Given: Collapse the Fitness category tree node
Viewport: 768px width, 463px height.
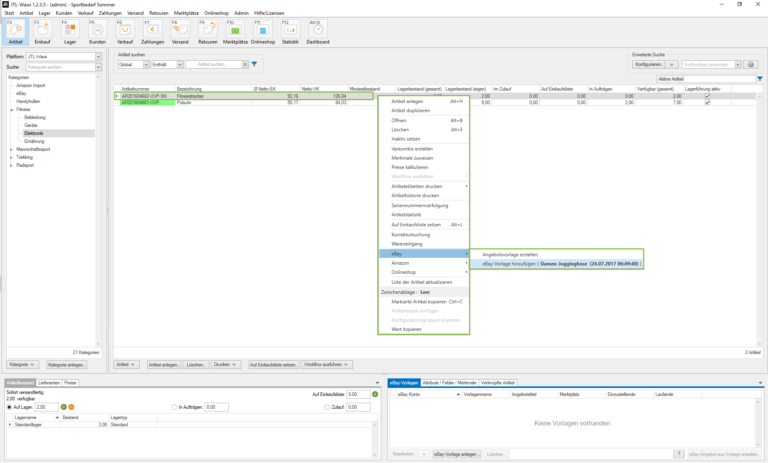Looking at the screenshot, I should pos(12,110).
